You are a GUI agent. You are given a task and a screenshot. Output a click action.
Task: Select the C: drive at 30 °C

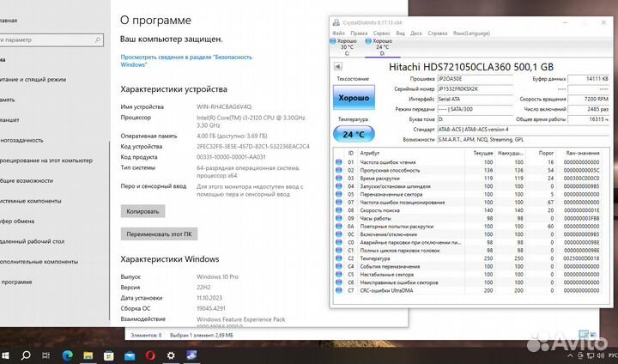[344, 47]
